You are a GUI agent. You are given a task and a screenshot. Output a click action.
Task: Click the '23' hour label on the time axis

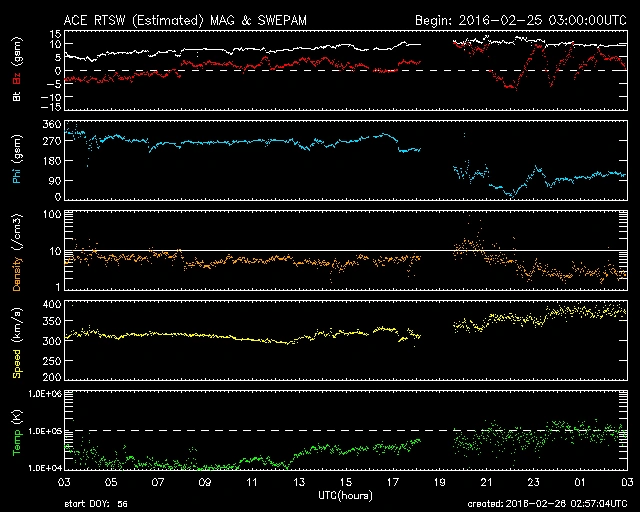(x=533, y=483)
